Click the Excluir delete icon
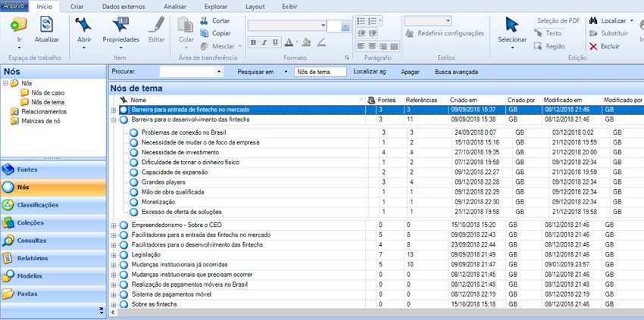 tap(593, 46)
